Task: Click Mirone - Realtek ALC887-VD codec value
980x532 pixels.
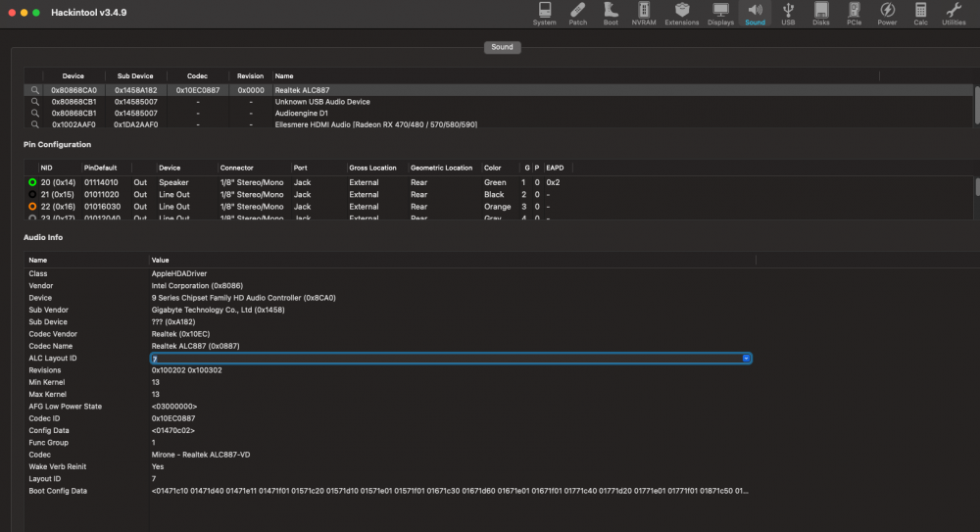Action: tap(201, 455)
